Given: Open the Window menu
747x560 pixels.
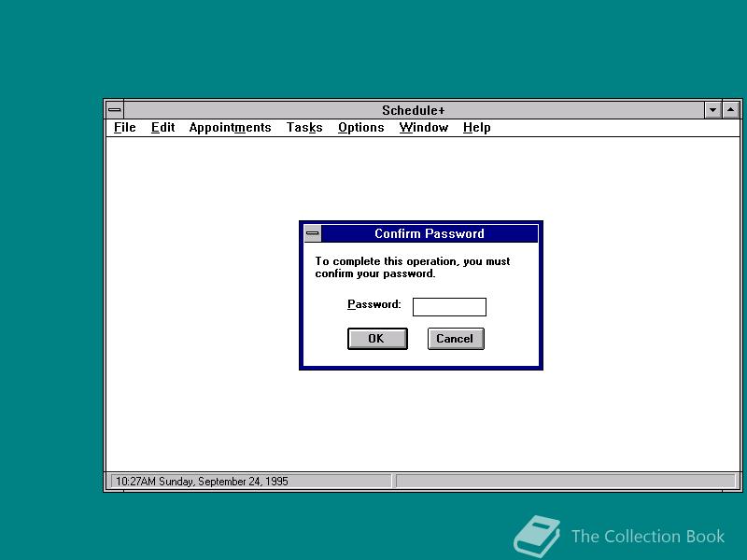Looking at the screenshot, I should click(424, 128).
